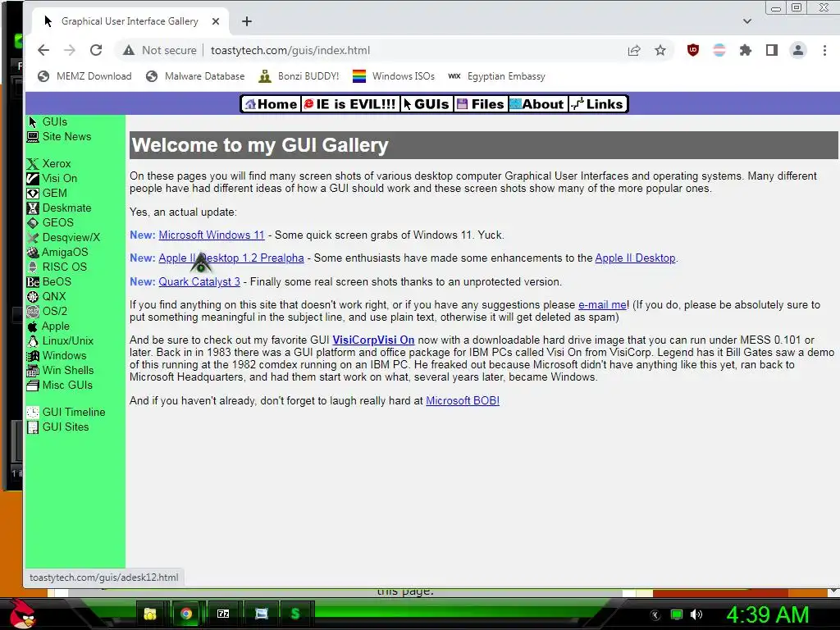
Task: Follow the Apple II Desktop 1.2 Prealpha link
Action: (x=231, y=258)
